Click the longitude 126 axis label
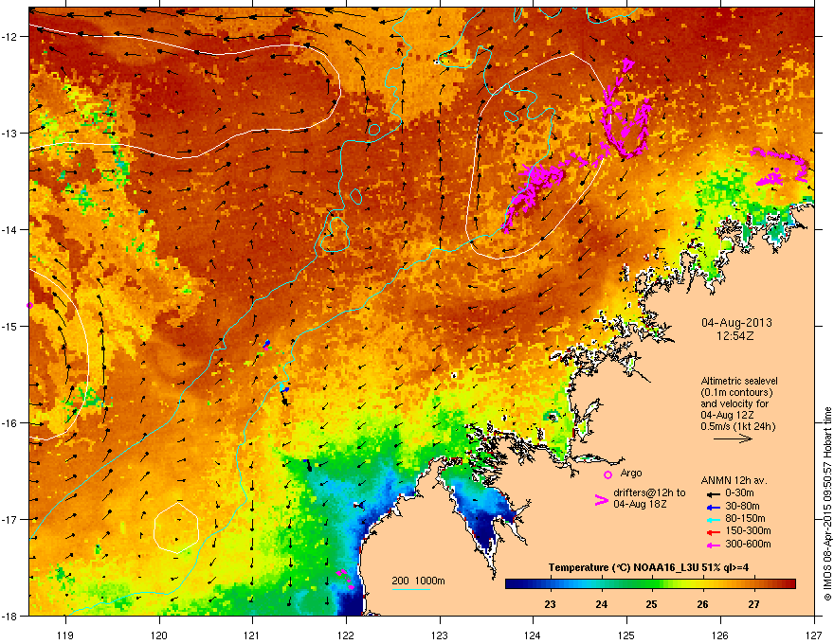 [720, 635]
